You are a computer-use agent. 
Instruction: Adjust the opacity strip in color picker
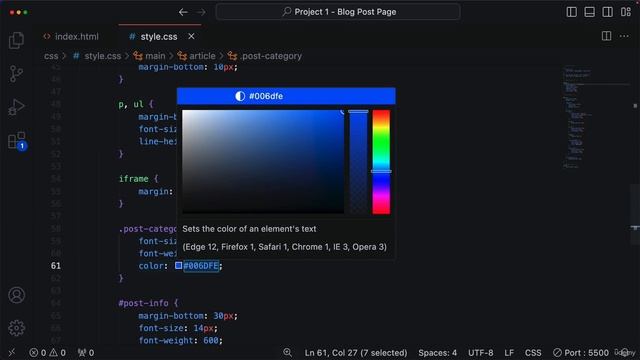point(358,162)
